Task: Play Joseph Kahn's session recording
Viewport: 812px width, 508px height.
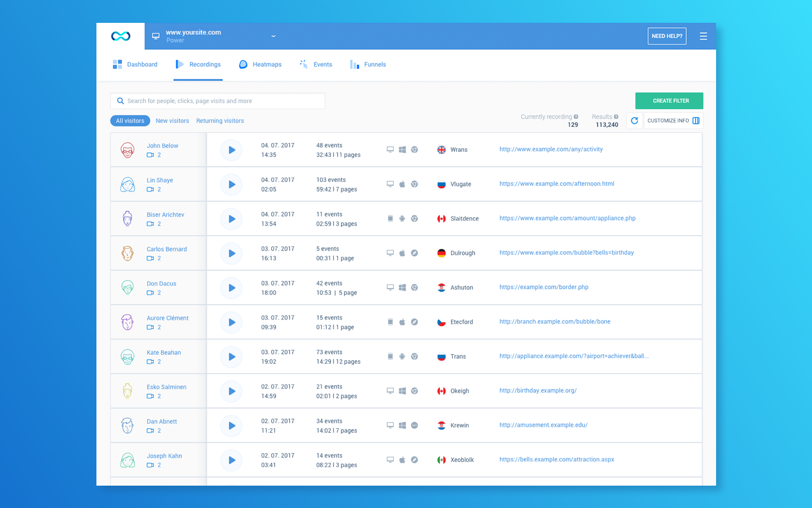Action: pos(231,460)
